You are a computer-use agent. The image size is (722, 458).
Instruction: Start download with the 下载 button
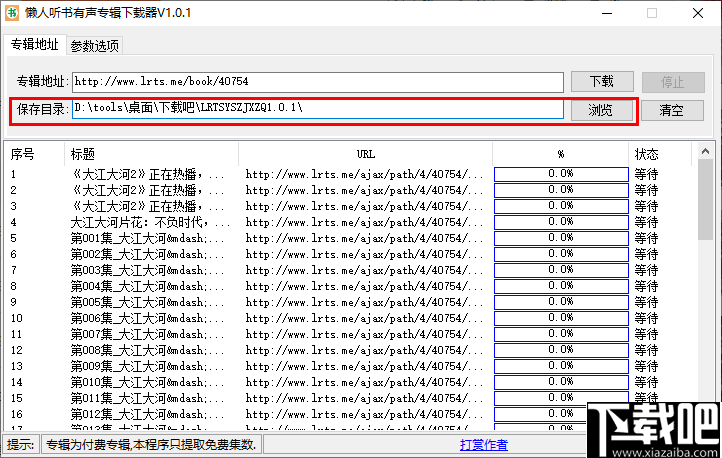pyautogui.click(x=602, y=82)
